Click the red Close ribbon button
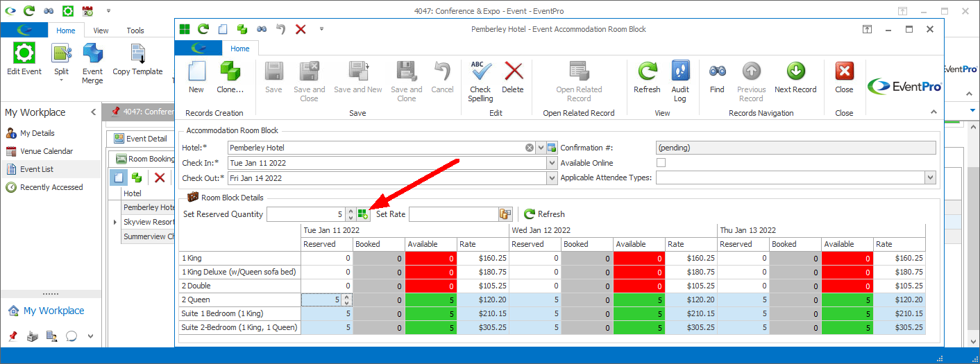980x364 pixels. 844,76
